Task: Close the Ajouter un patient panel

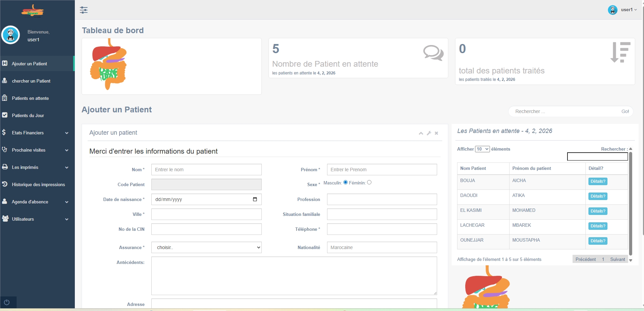Action: pos(436,133)
